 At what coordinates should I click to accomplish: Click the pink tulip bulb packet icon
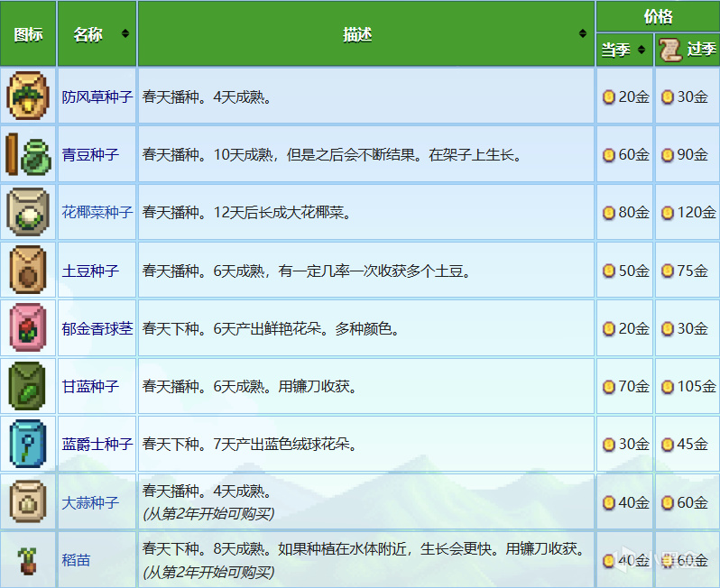coord(28,327)
